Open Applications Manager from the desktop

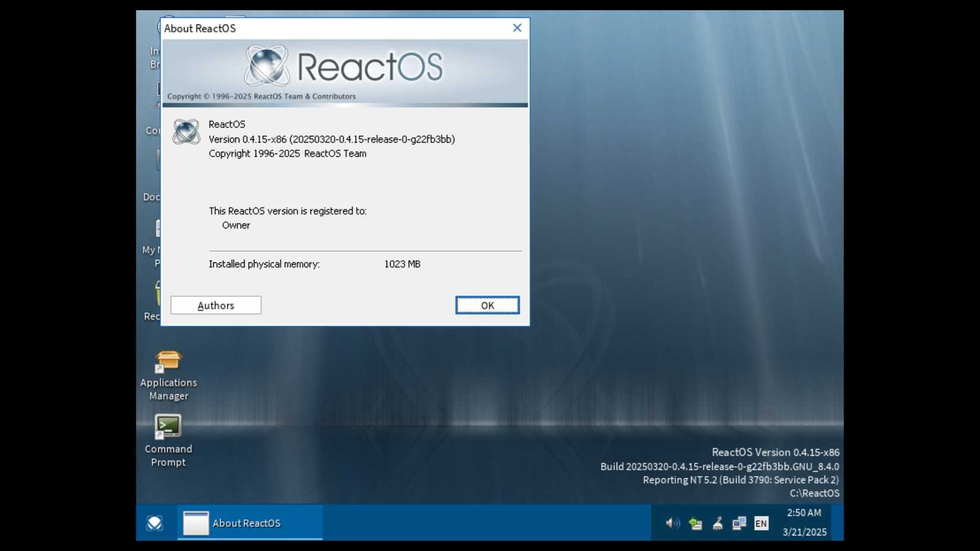click(168, 360)
